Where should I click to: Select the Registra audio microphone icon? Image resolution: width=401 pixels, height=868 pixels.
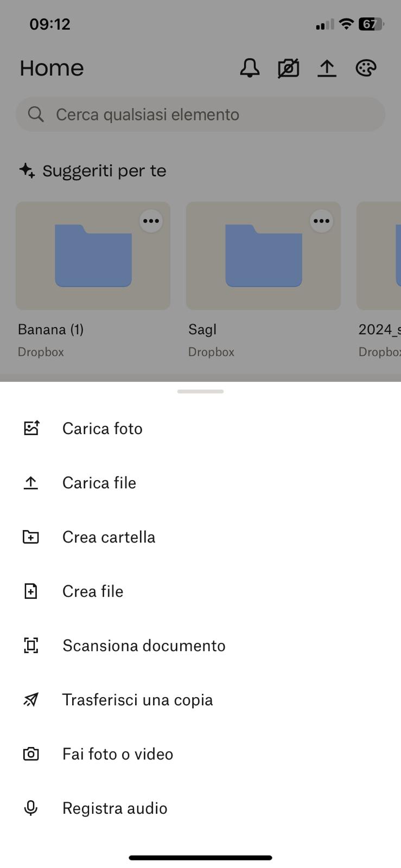pos(31,808)
